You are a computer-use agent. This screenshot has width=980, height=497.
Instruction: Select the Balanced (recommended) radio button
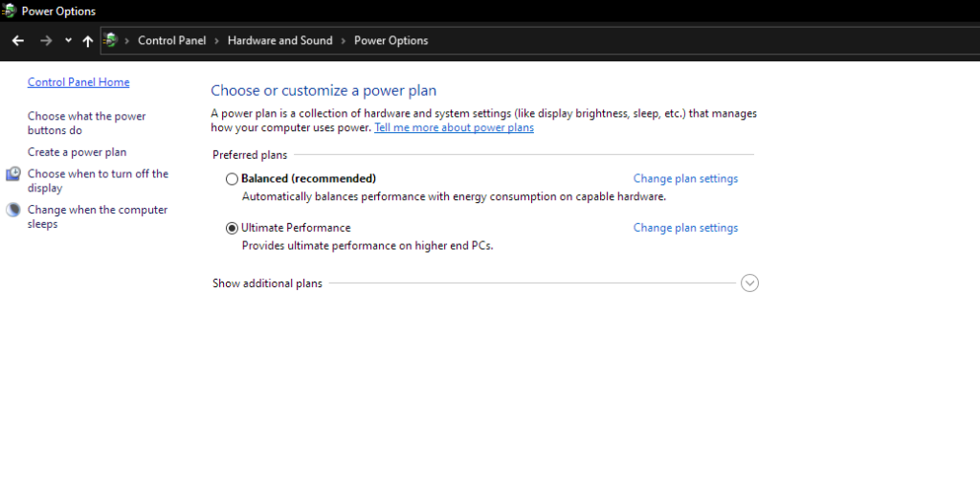point(232,179)
